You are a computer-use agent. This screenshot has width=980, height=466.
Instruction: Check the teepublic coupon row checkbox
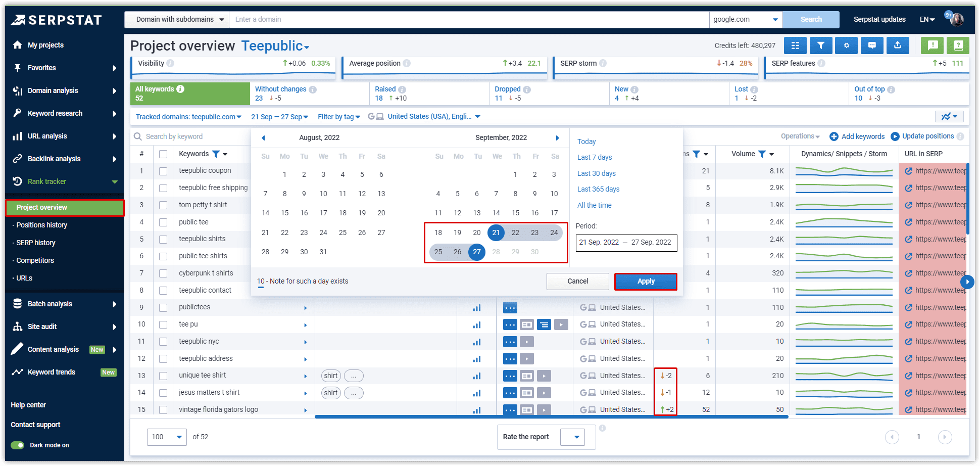tap(163, 171)
